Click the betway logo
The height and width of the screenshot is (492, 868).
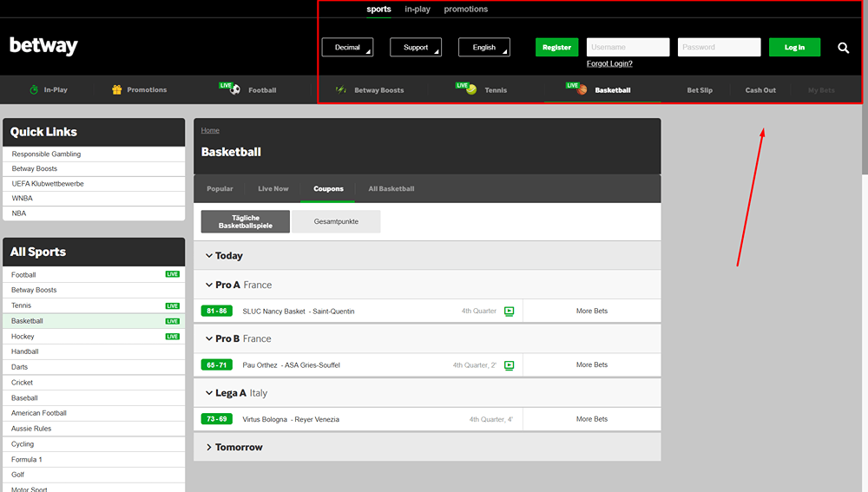click(x=43, y=46)
